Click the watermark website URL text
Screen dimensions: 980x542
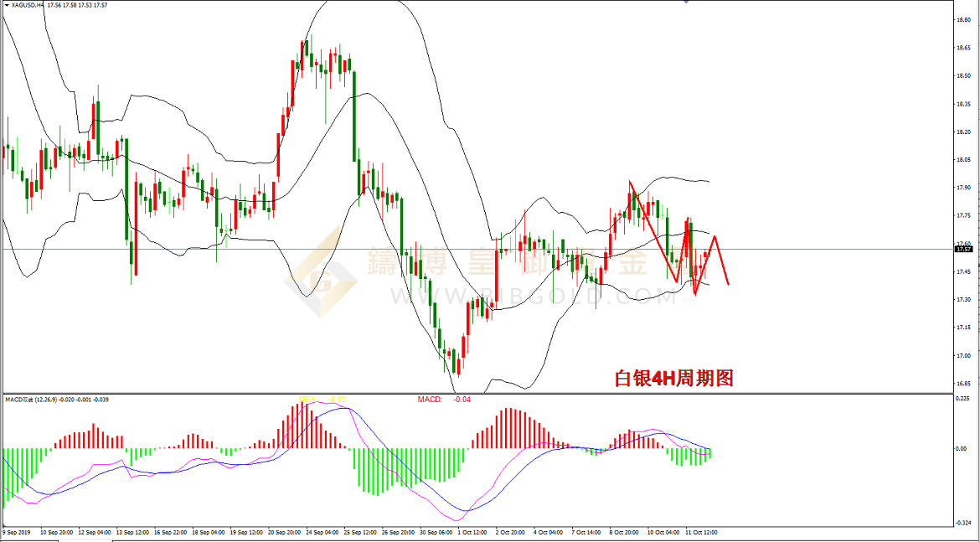click(531, 296)
